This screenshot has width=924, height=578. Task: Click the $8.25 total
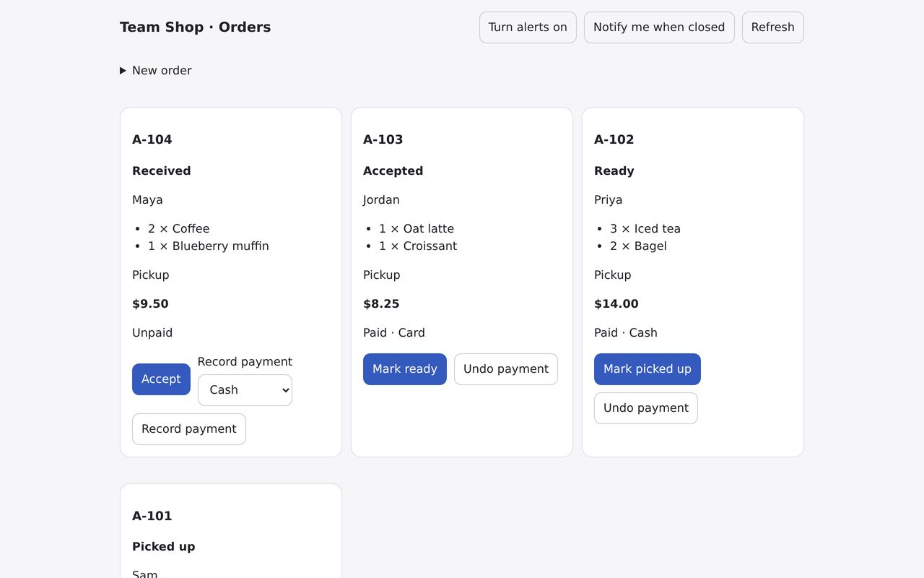tap(381, 304)
